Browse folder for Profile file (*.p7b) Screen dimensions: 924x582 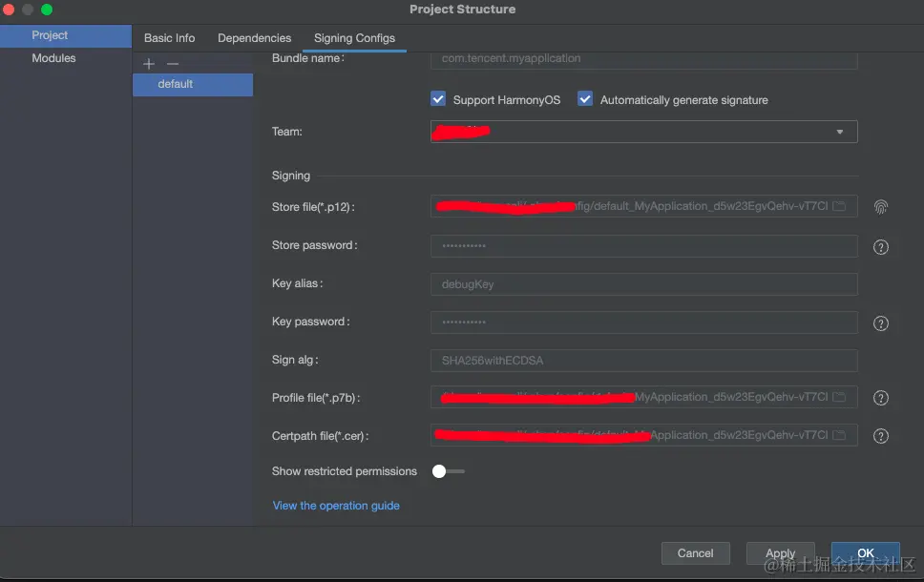tap(839, 398)
